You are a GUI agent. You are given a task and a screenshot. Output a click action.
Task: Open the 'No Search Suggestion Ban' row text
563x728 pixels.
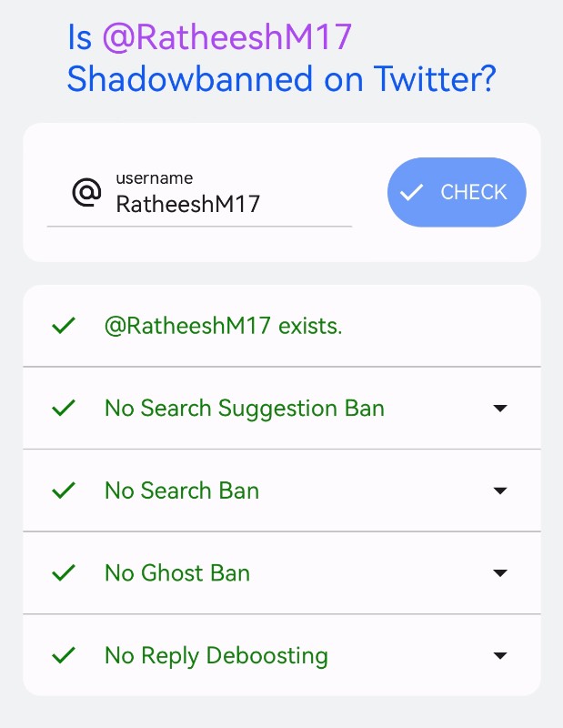click(x=245, y=409)
